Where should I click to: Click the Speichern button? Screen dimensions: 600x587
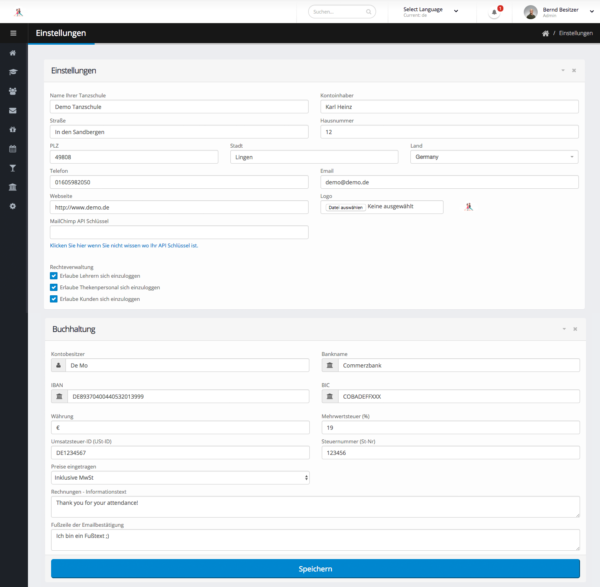315,569
